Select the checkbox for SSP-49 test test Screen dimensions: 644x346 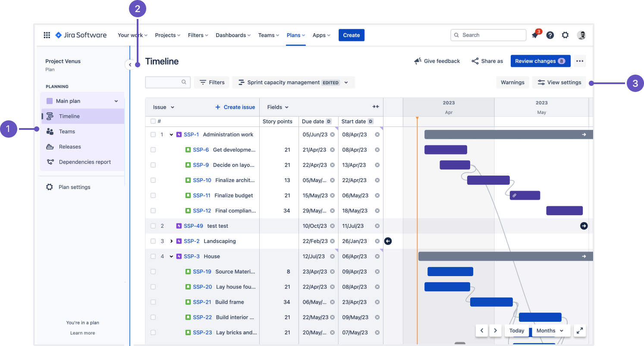tap(153, 226)
